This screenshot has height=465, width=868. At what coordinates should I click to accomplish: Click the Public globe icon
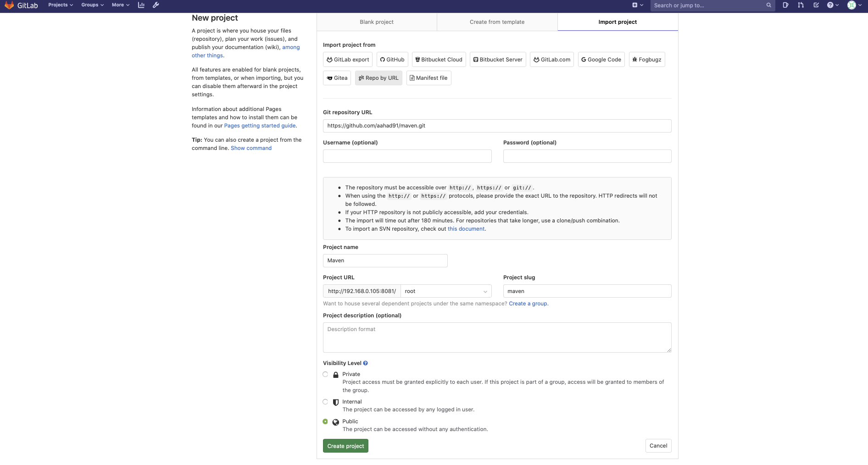[x=336, y=422]
